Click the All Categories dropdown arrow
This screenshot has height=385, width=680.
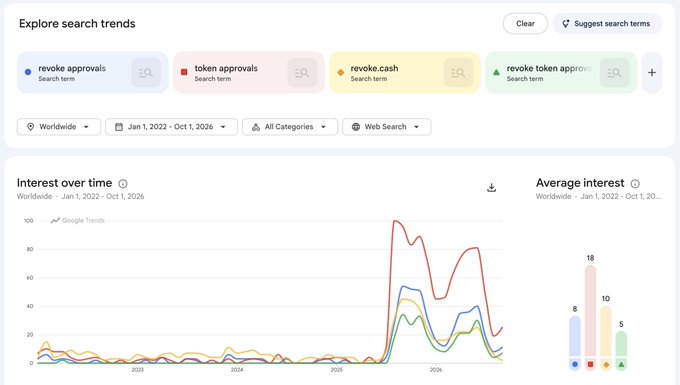(x=323, y=127)
